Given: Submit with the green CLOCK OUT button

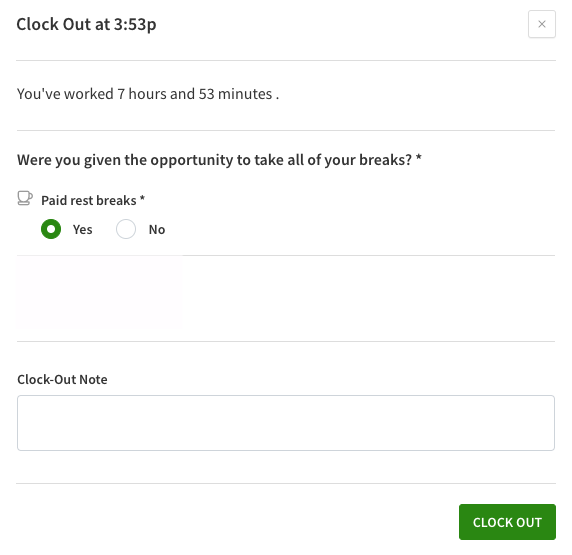Looking at the screenshot, I should point(507,522).
